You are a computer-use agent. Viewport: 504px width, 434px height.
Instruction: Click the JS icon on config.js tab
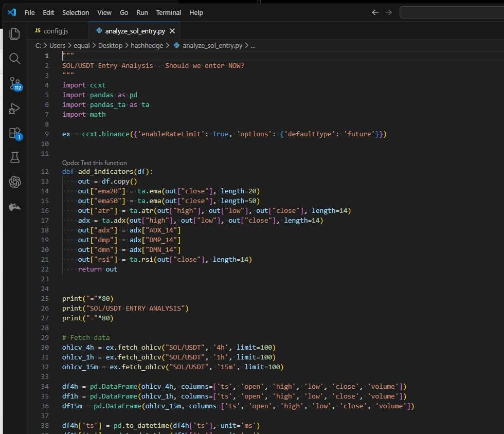pos(38,30)
